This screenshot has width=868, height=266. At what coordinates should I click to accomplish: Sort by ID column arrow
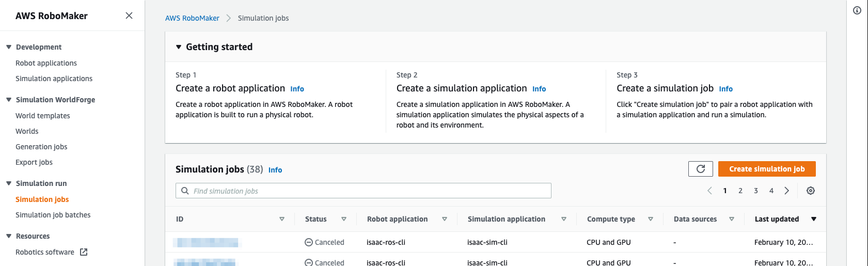click(x=282, y=219)
